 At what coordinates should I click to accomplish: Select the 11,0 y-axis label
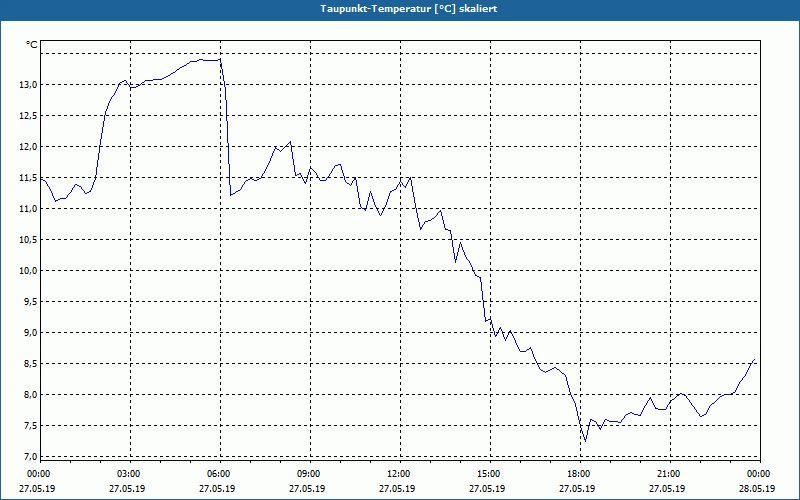28,209
